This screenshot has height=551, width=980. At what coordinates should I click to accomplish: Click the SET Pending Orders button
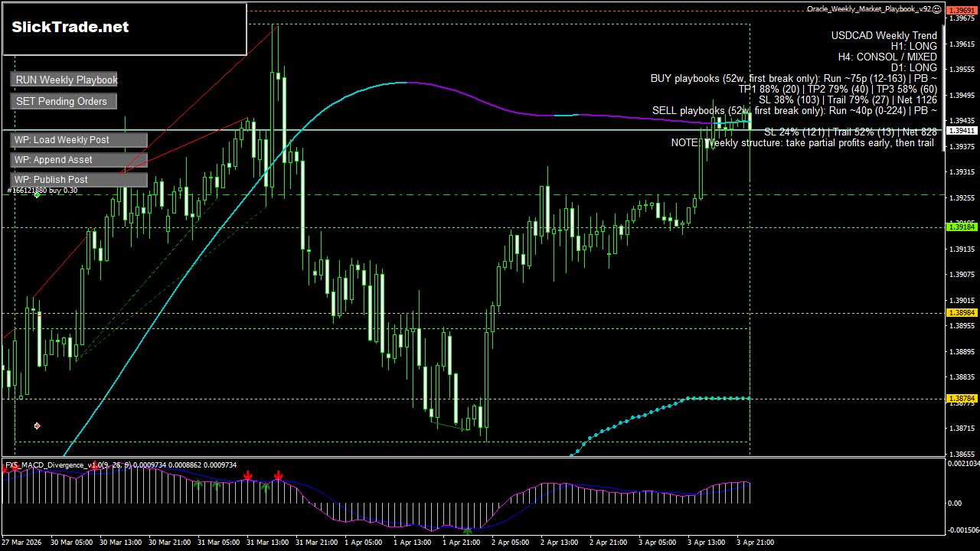[64, 101]
